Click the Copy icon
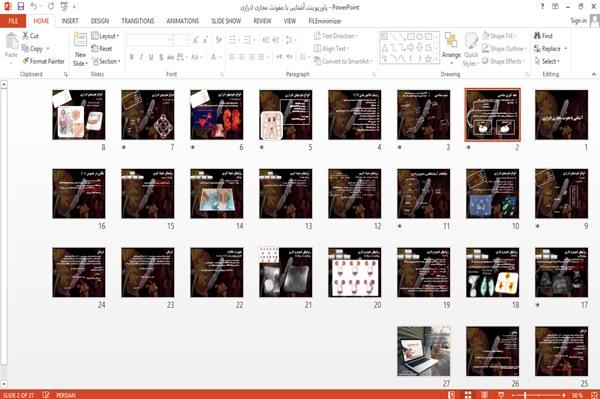 (25, 49)
